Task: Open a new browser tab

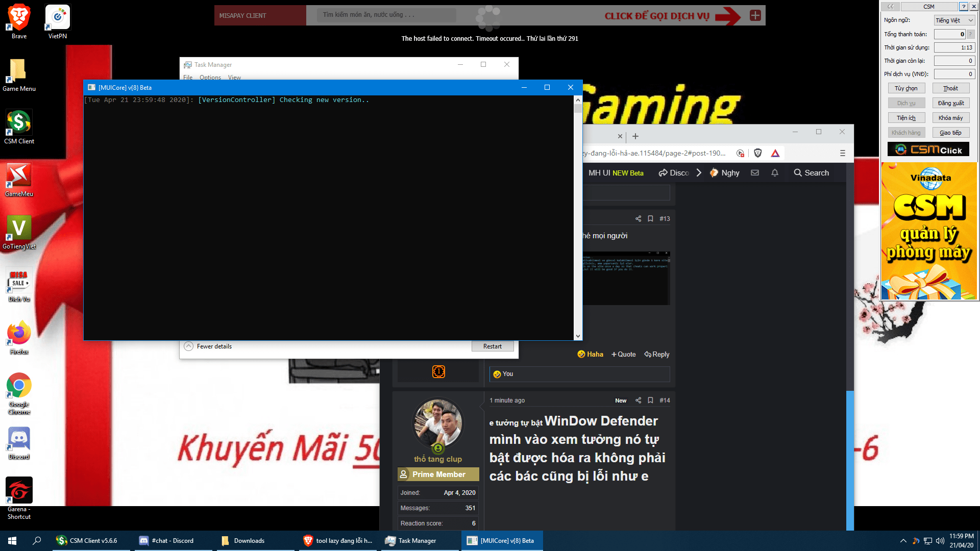Action: coord(635,136)
